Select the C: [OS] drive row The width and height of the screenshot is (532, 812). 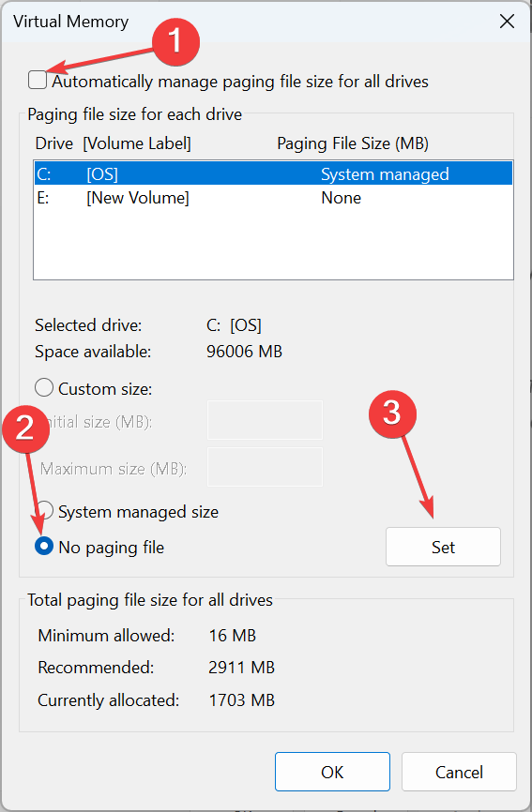274,174
